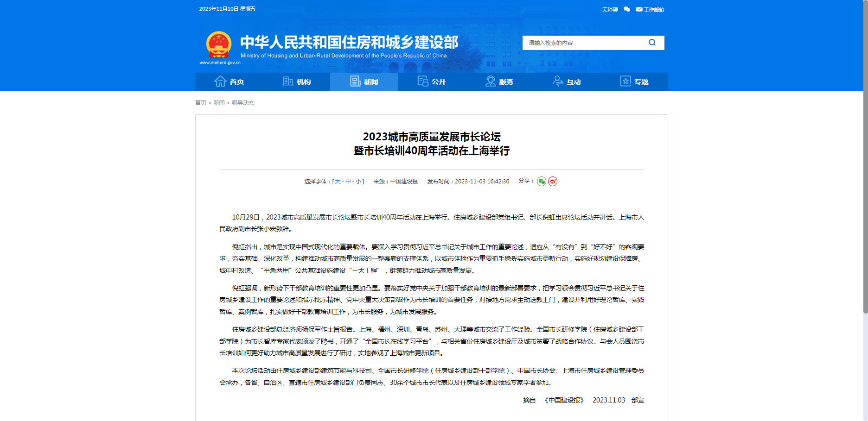Click the person icon beside 服务
Image resolution: width=868 pixels, height=421 pixels.
491,82
